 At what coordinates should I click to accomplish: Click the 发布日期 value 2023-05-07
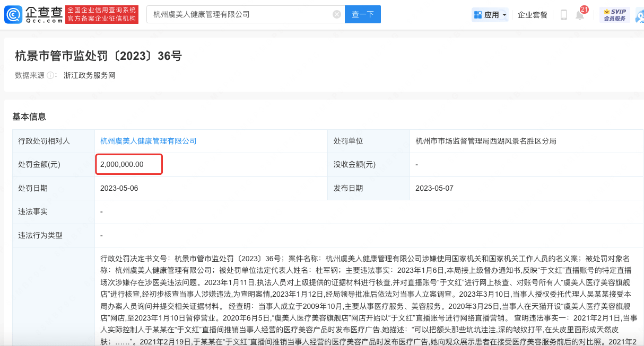pos(434,188)
